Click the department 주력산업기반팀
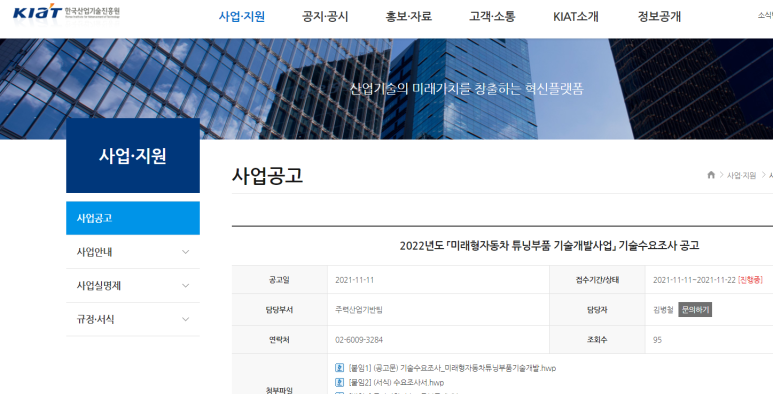Screen dimensions: 773x394 coord(358,310)
